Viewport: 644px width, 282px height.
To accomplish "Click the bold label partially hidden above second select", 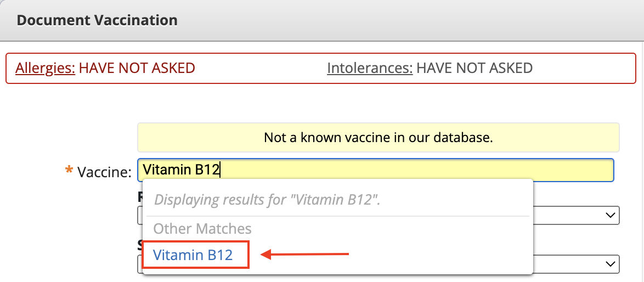I will (139, 246).
